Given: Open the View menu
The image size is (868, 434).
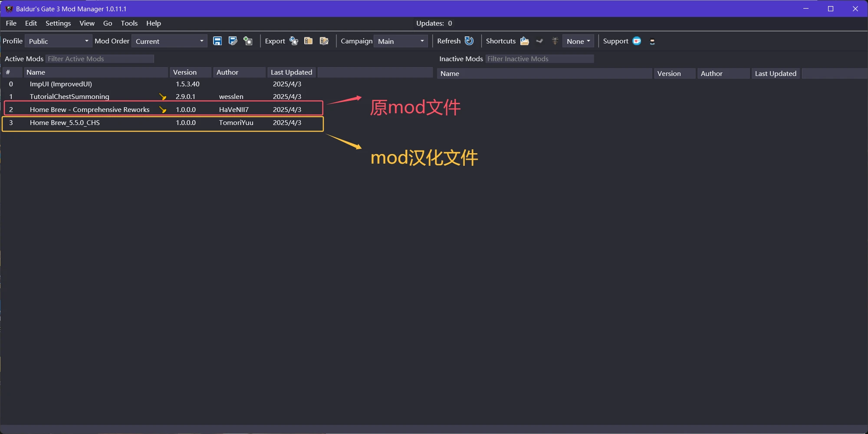Looking at the screenshot, I should (x=87, y=23).
